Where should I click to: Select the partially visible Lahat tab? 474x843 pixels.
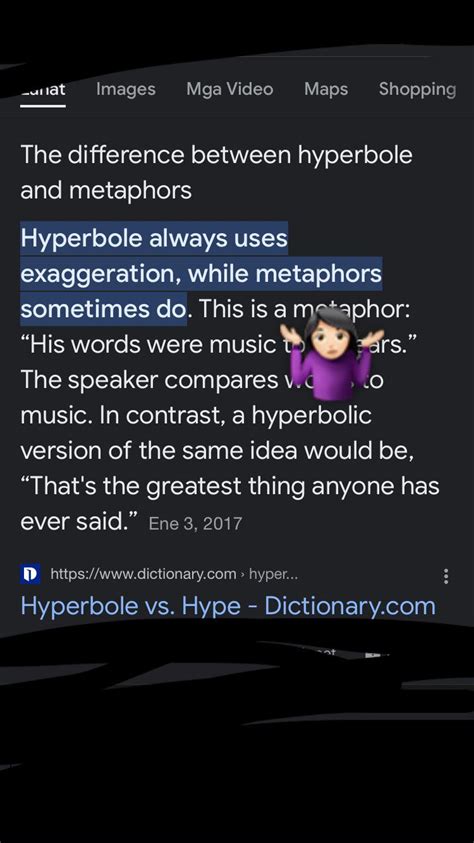43,90
